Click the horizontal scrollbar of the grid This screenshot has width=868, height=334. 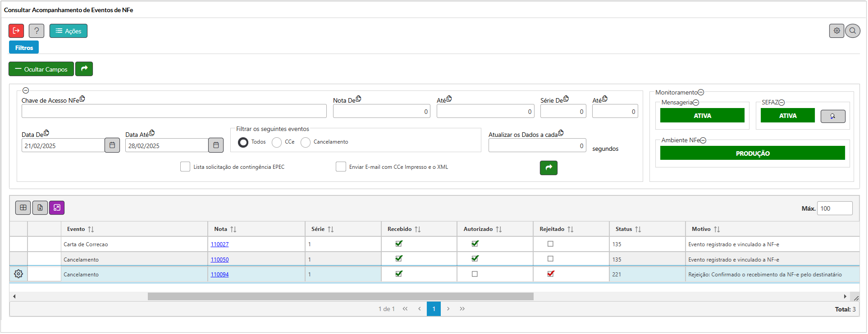click(x=340, y=296)
